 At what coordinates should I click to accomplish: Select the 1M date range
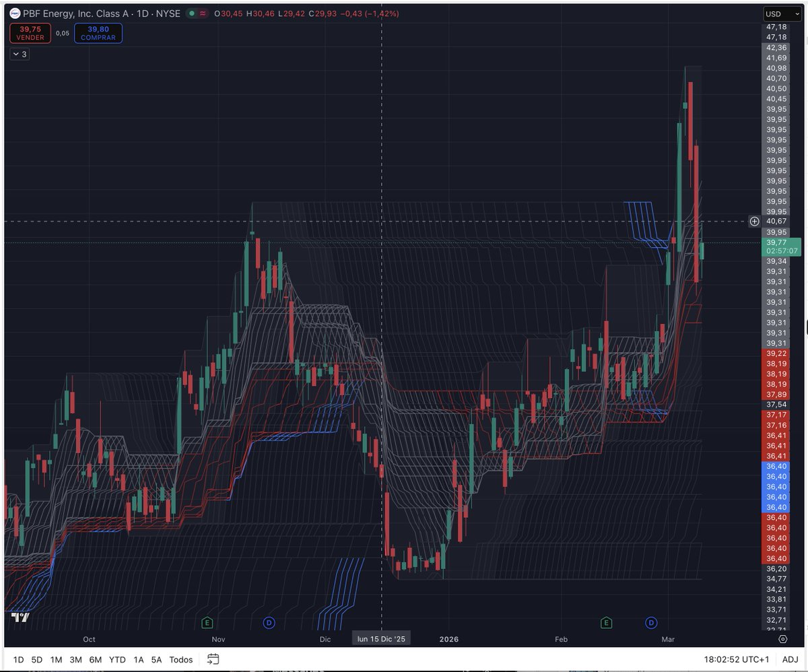[x=56, y=659]
